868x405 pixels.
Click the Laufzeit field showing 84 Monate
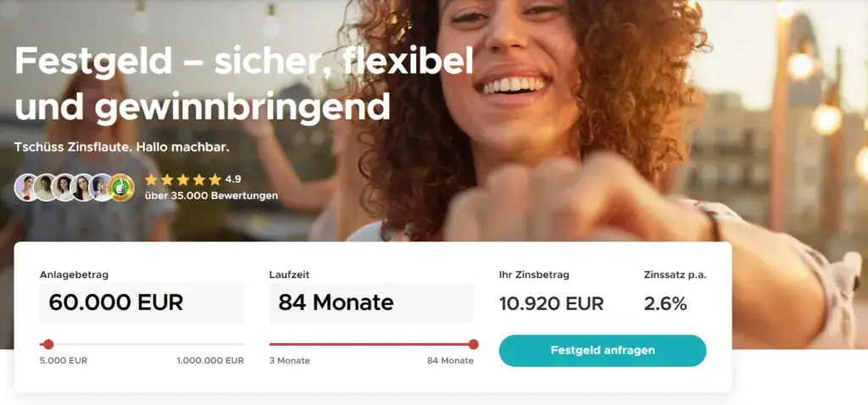pyautogui.click(x=371, y=302)
